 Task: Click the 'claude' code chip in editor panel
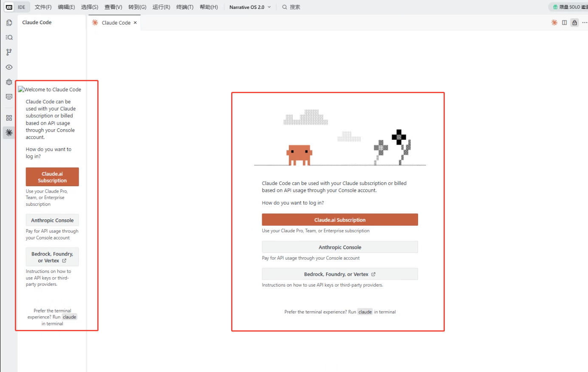365,312
